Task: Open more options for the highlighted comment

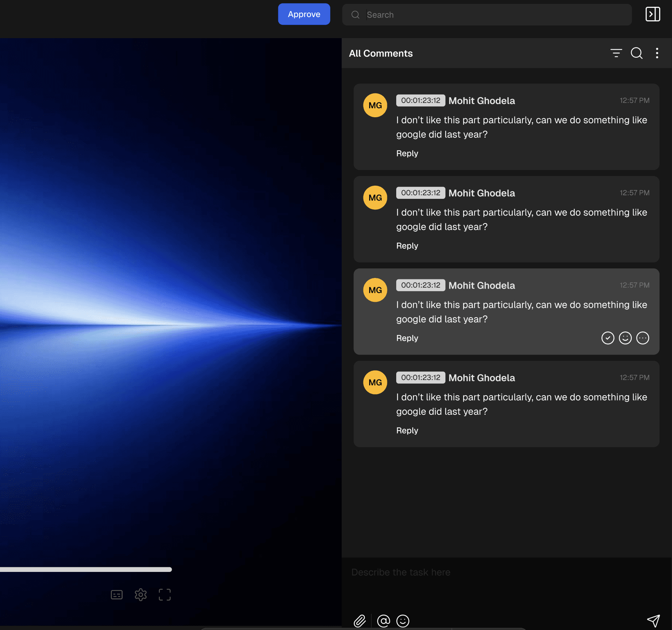Action: pyautogui.click(x=643, y=338)
